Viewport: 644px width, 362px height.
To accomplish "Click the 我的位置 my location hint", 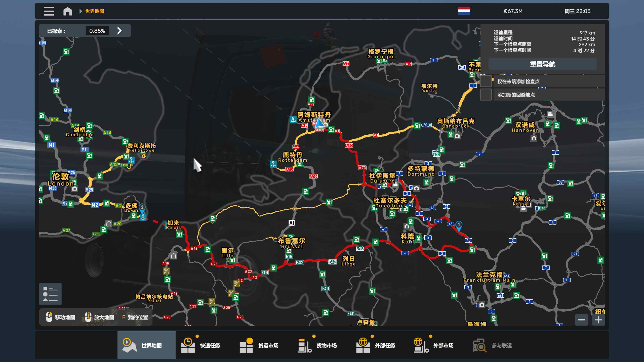I will 135,317.
